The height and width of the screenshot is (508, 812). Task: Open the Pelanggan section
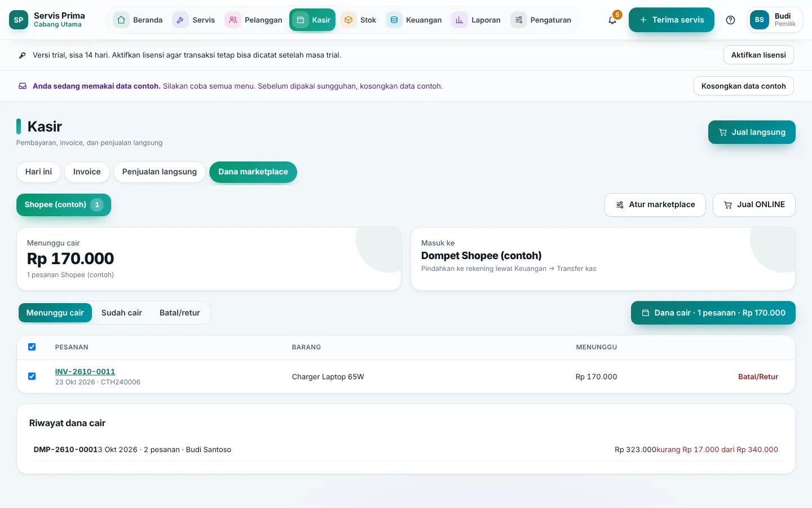click(x=254, y=20)
